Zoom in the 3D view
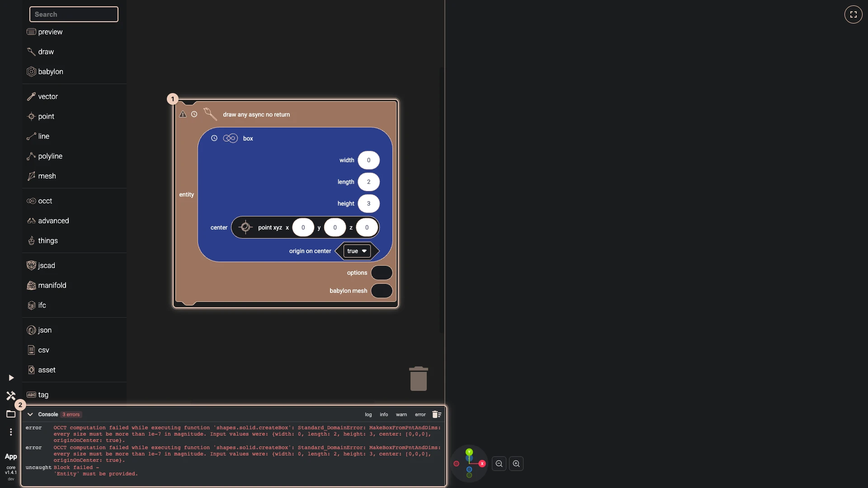Image resolution: width=868 pixels, height=488 pixels. (516, 464)
